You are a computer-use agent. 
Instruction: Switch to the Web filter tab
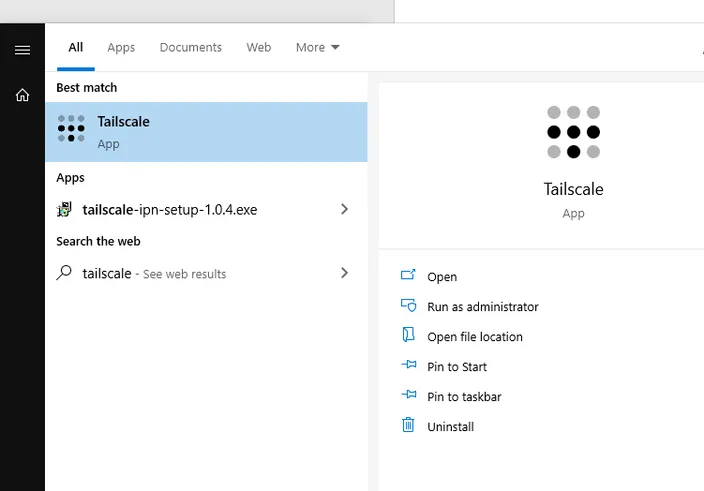tap(259, 47)
